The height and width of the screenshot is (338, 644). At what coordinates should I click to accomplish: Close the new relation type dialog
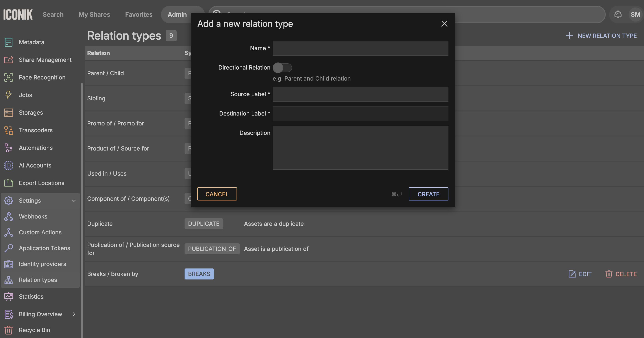444,24
